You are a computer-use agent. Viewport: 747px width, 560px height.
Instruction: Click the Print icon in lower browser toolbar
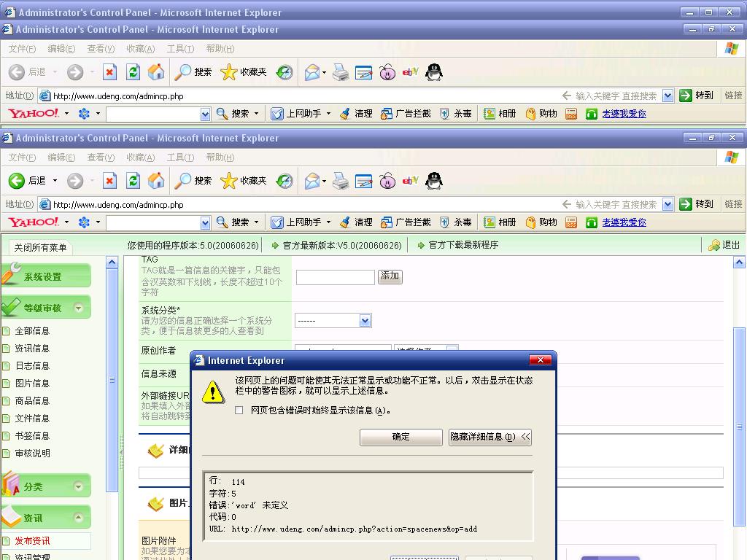[340, 181]
